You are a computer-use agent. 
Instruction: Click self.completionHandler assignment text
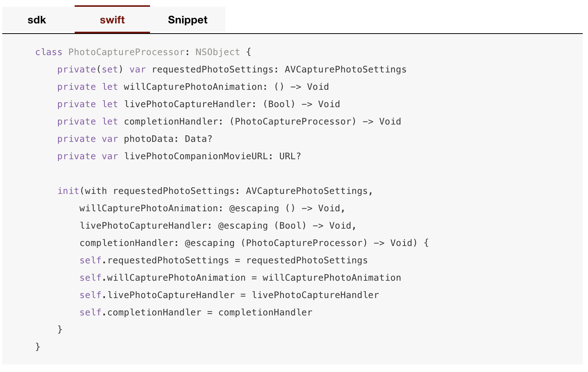(x=196, y=312)
